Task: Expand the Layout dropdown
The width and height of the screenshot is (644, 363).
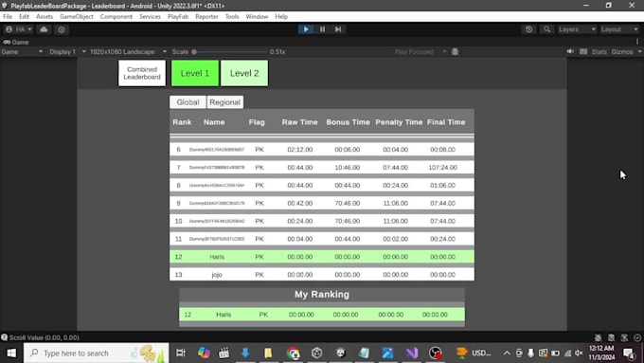Action: click(x=619, y=29)
